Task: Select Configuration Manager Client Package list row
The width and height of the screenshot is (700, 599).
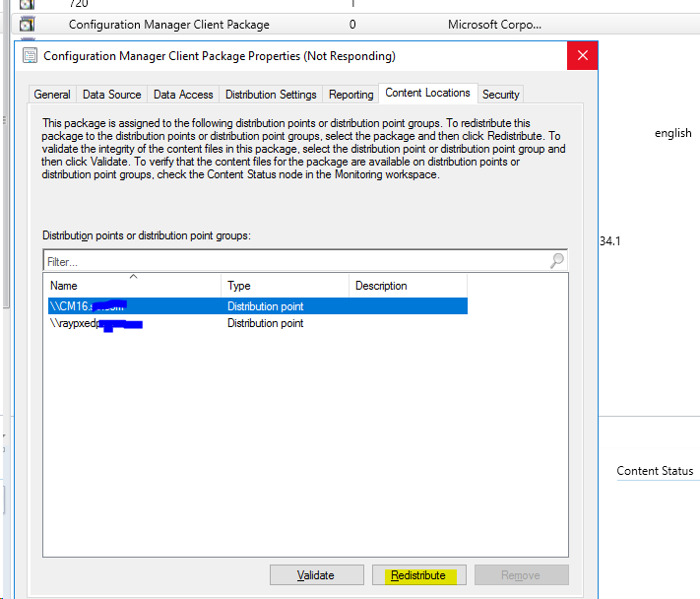Action: [x=354, y=24]
